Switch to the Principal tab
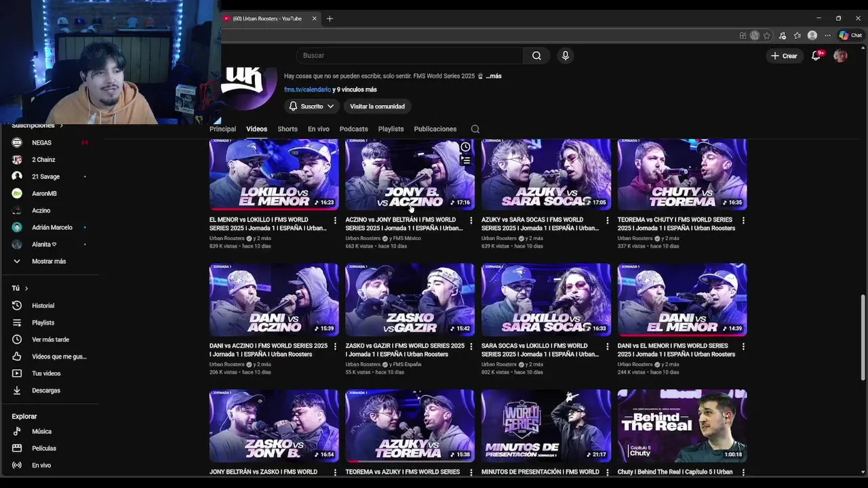 222,129
